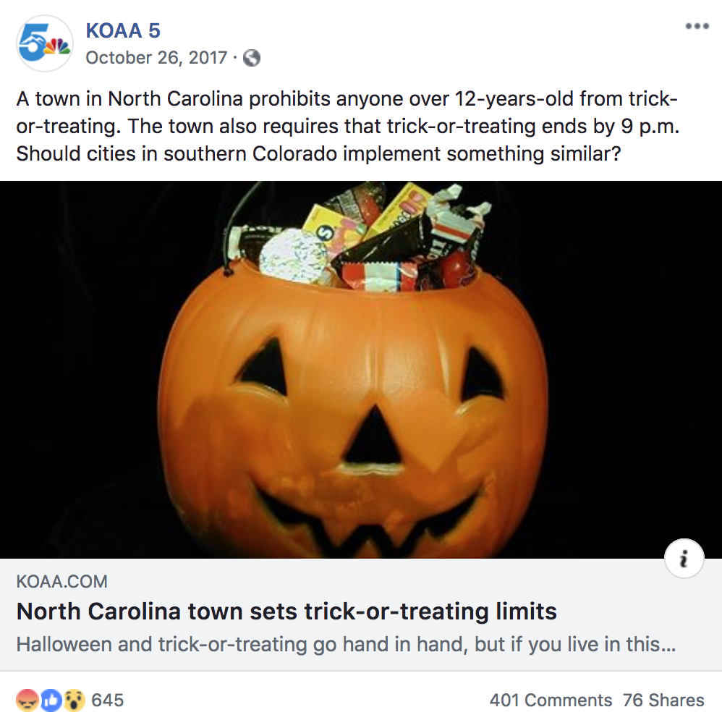This screenshot has width=722, height=728.
Task: Open the 401 Comments link
Action: [551, 701]
